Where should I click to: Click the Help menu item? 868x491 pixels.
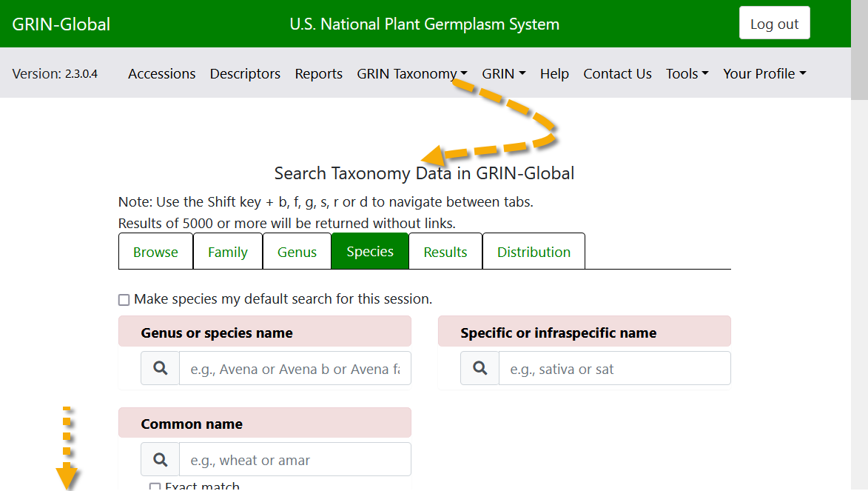[x=554, y=73]
